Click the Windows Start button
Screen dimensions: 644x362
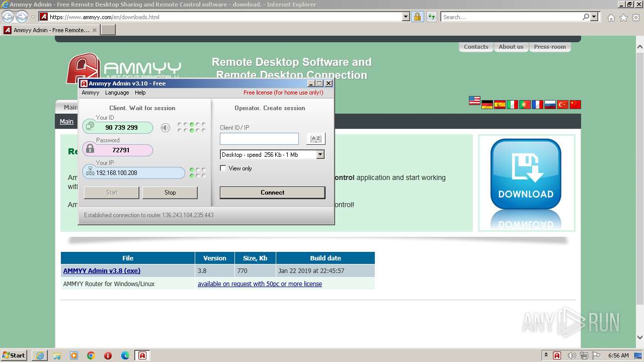[14, 355]
